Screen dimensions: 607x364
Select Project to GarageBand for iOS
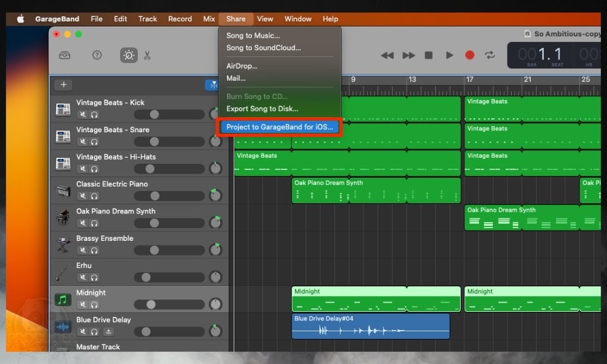[279, 127]
